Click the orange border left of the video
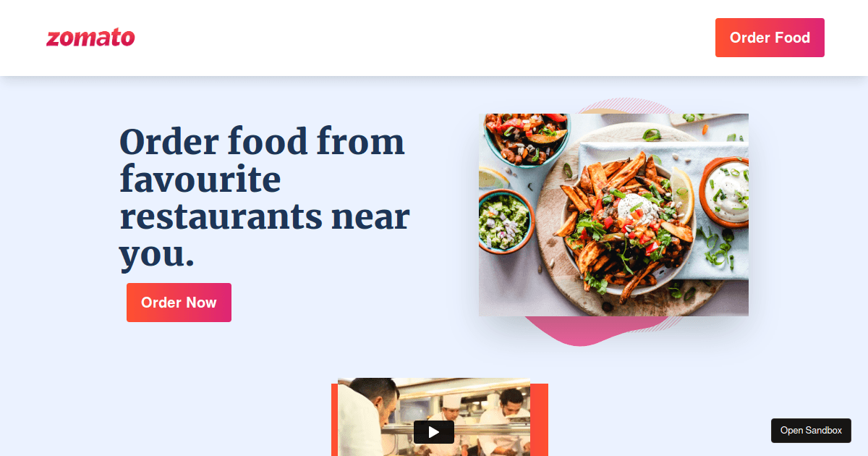Viewport: 868px width, 456px height. pos(334,420)
